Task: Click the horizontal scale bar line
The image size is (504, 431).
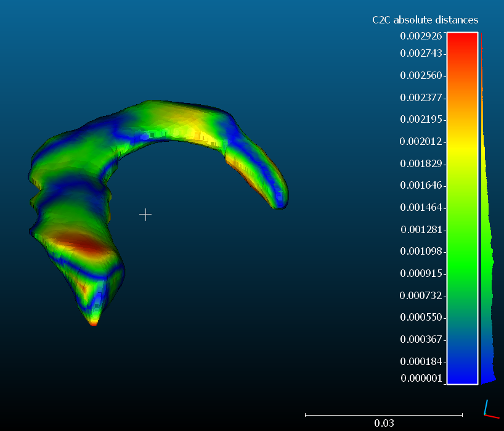Action: coord(383,414)
